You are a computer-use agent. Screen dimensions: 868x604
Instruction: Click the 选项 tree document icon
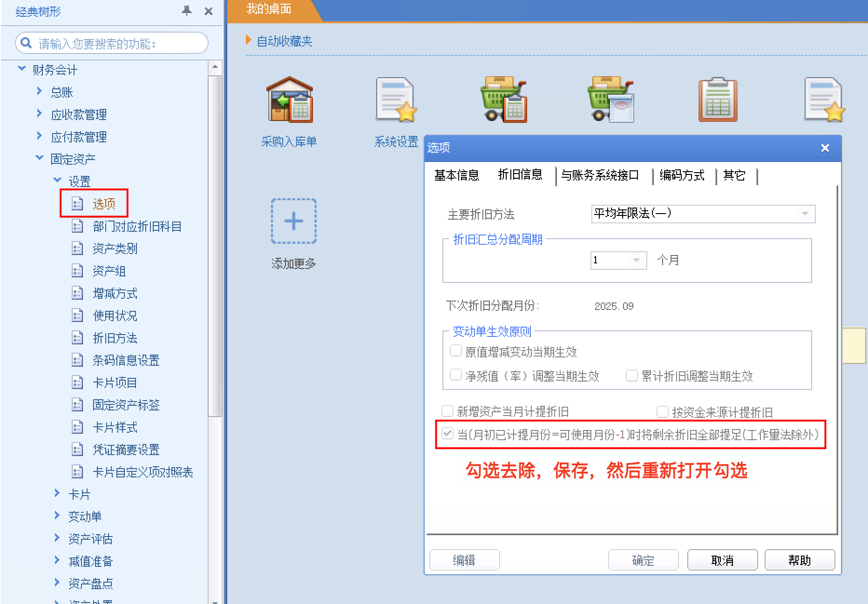pyautogui.click(x=77, y=203)
